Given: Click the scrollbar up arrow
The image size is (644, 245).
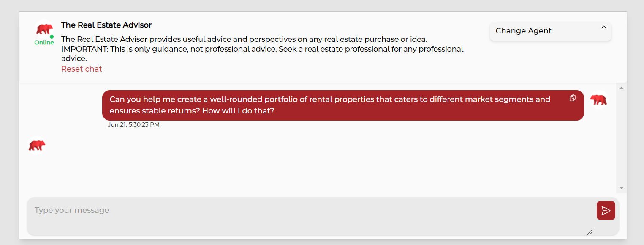Looking at the screenshot, I should pyautogui.click(x=621, y=88).
